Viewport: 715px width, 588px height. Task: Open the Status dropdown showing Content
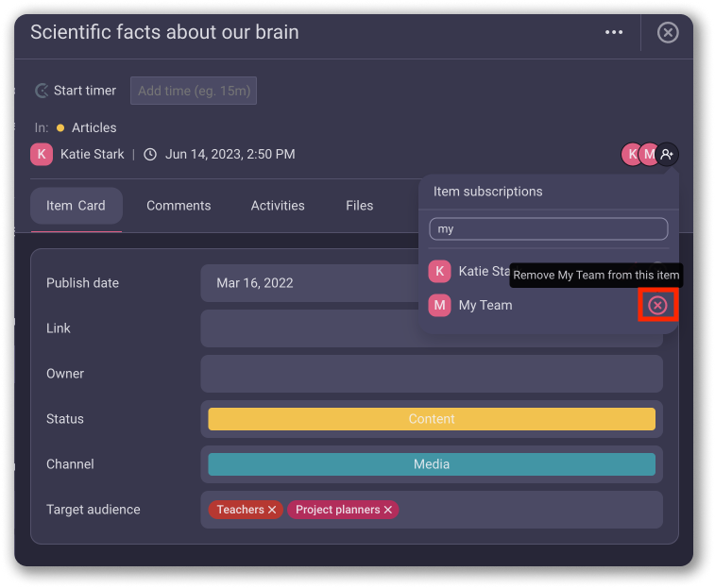click(432, 419)
